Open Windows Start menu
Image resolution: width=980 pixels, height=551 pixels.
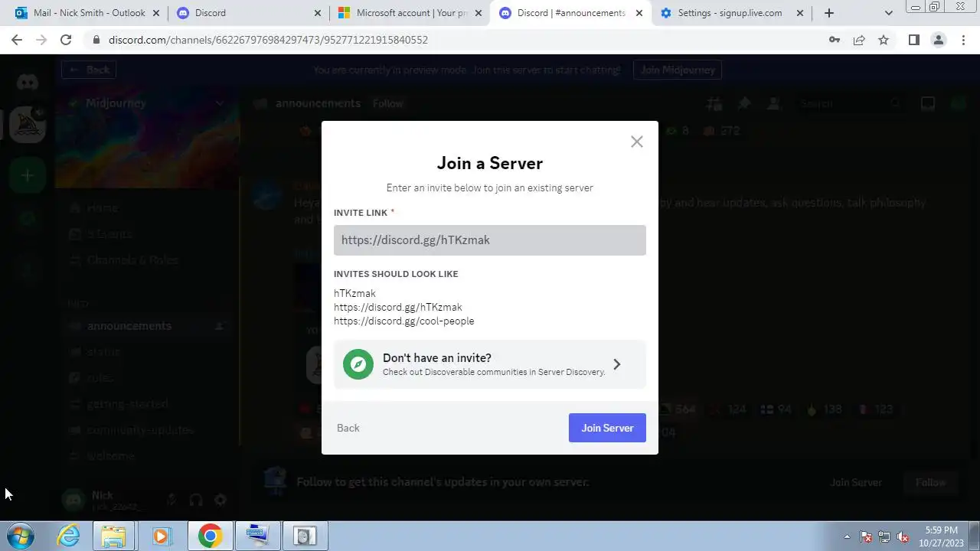(x=20, y=536)
